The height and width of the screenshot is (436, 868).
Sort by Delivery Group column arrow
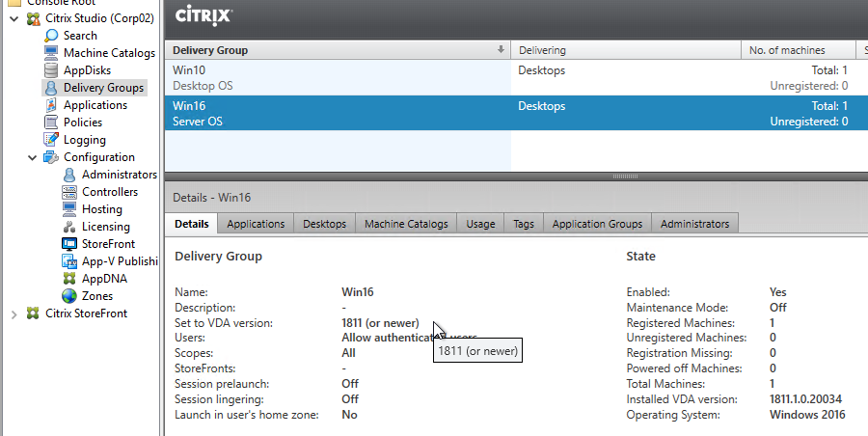(501, 50)
